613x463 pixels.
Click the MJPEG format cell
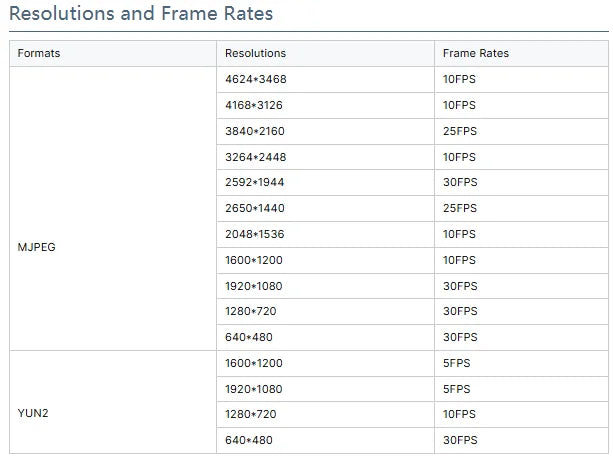pyautogui.click(x=113, y=247)
